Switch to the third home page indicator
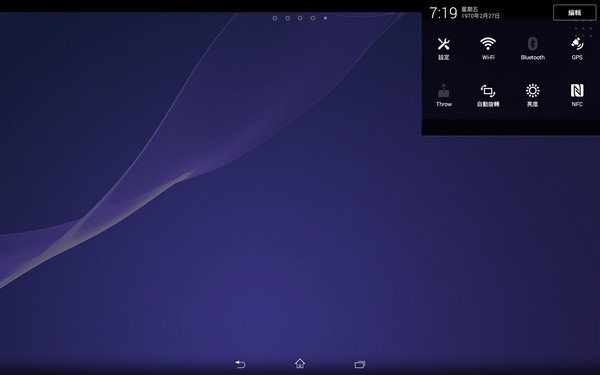The image size is (600, 375). [x=300, y=18]
